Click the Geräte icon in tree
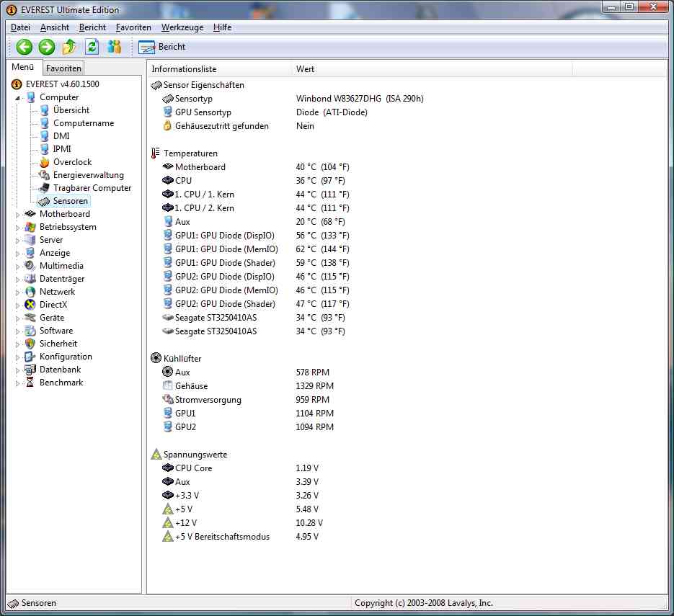The width and height of the screenshot is (674, 616). coord(30,318)
